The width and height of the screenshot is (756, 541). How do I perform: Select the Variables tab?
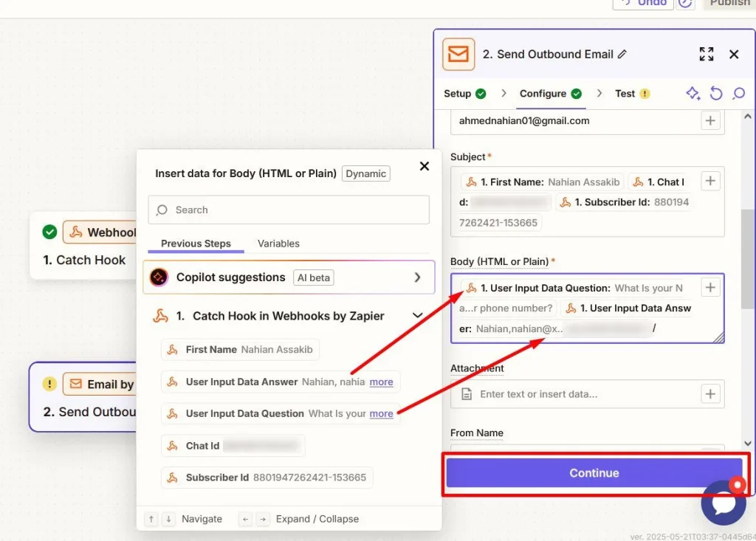point(278,244)
